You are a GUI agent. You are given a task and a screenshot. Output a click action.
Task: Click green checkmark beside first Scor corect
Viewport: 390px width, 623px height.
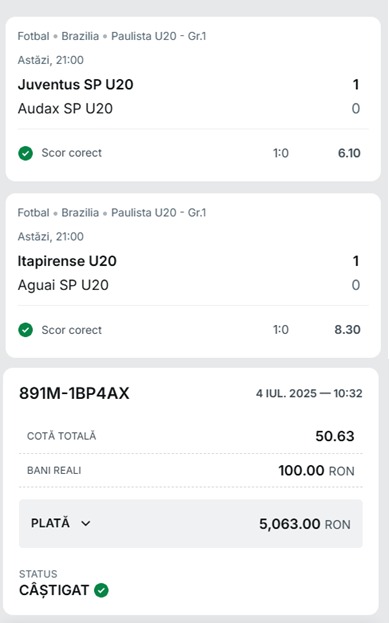click(25, 153)
